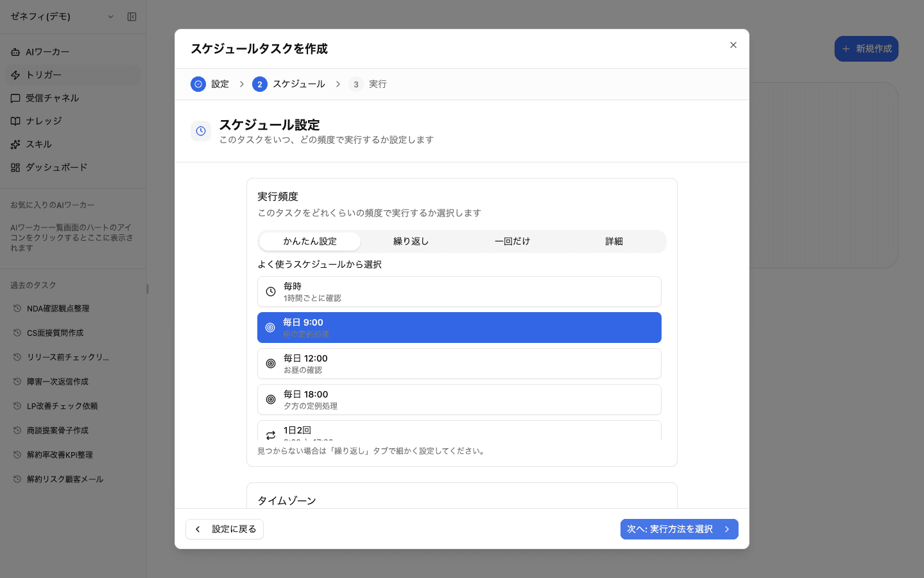Select the 受信チャネル chat icon
This screenshot has width=924, height=578.
15,98
